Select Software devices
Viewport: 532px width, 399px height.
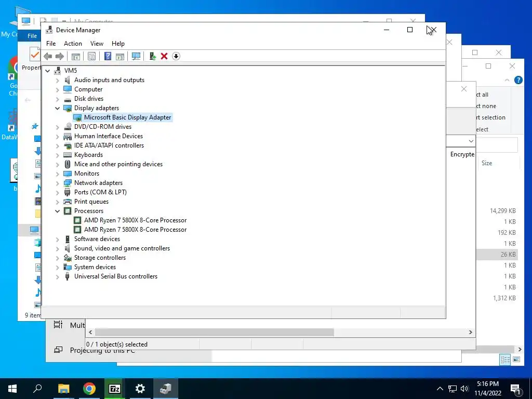pyautogui.click(x=97, y=239)
